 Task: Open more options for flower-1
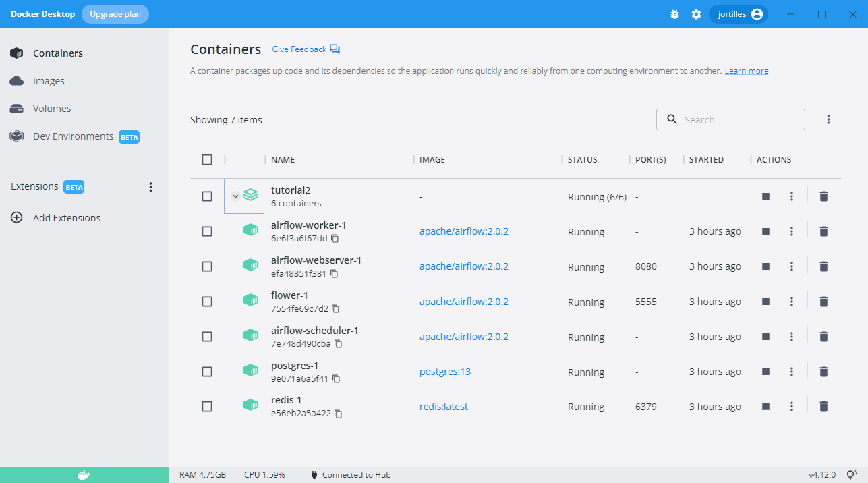[792, 302]
